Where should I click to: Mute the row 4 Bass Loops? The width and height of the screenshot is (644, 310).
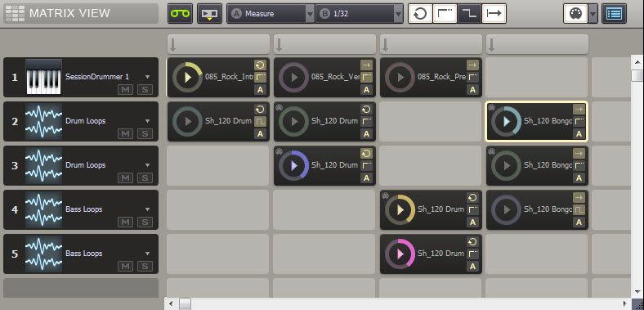pyautogui.click(x=125, y=222)
